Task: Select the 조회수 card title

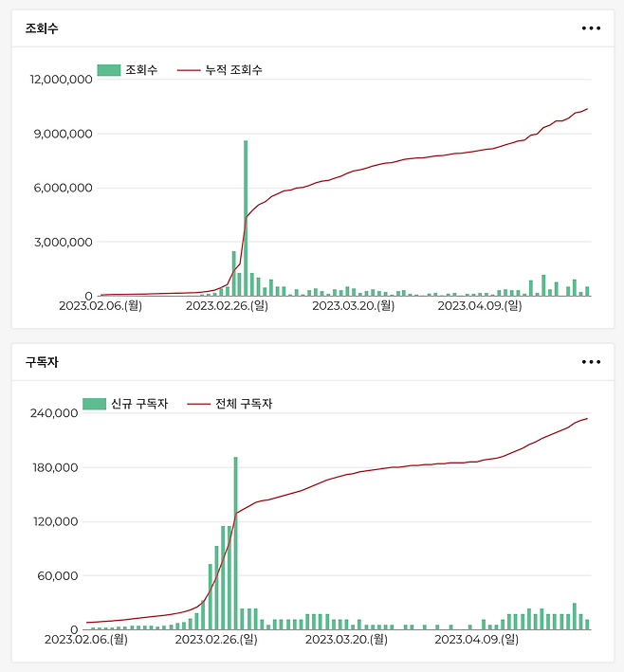Action: (x=42, y=28)
